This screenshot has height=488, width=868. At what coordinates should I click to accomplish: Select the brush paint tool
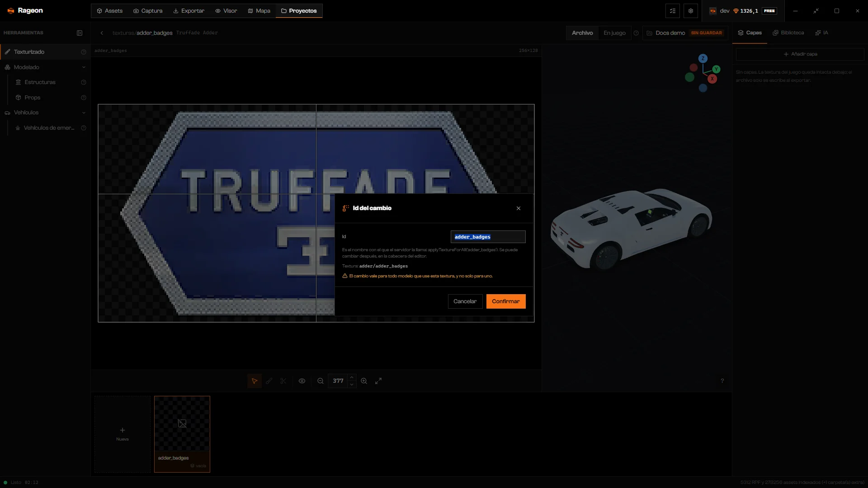point(269,381)
